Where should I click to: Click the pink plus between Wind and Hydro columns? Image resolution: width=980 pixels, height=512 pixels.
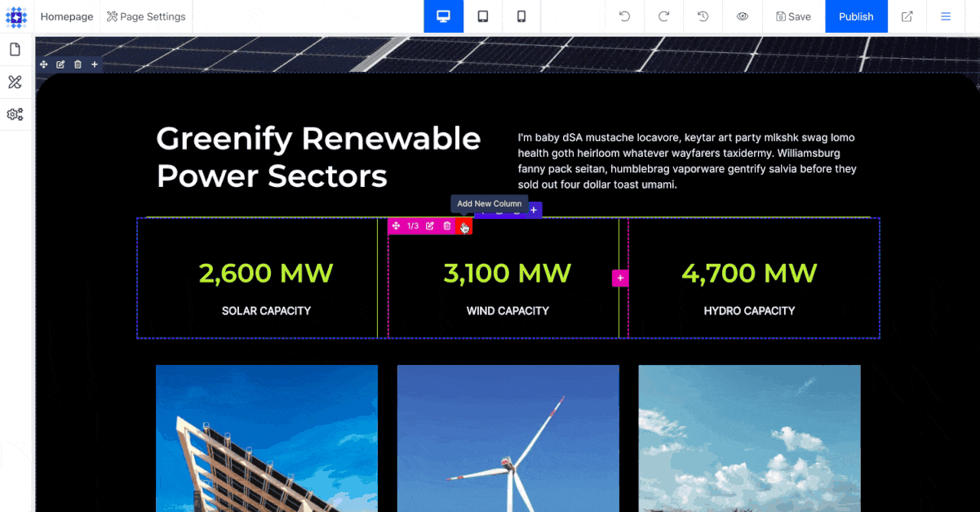coord(620,278)
